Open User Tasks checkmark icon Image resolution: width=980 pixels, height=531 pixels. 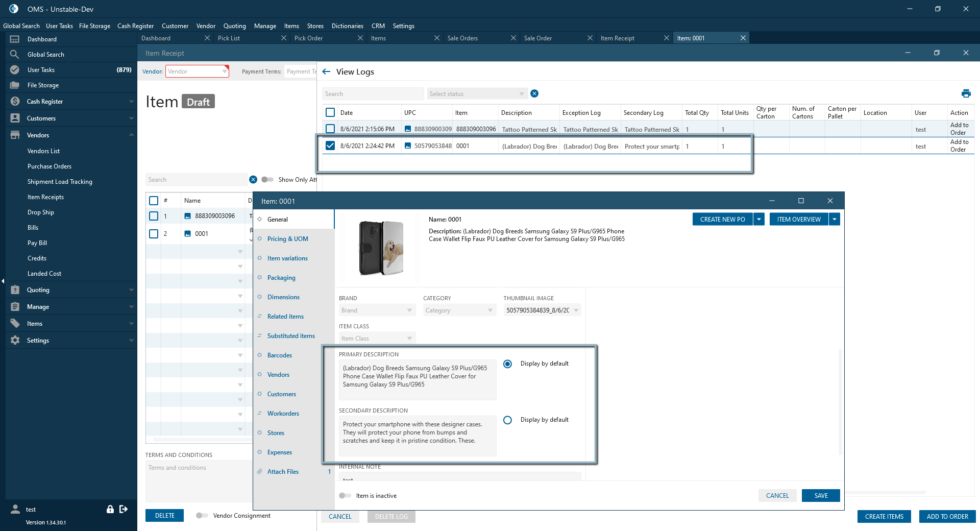point(15,70)
